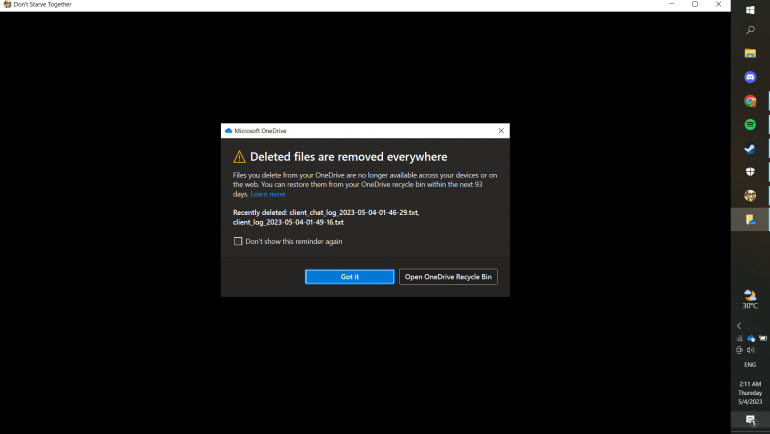The height and width of the screenshot is (434, 770).
Task: Click the OneDrive cloud tray icon
Action: coord(751,338)
